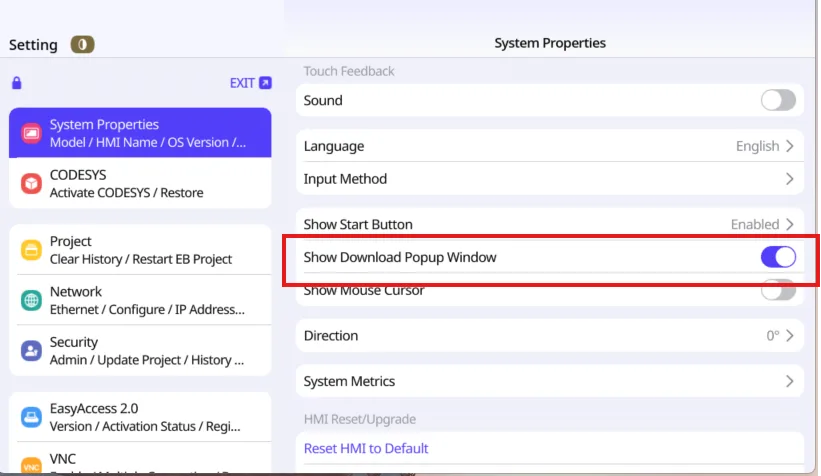Click the Enabled value for Start Button
The width and height of the screenshot is (821, 476).
pyautogui.click(x=755, y=225)
